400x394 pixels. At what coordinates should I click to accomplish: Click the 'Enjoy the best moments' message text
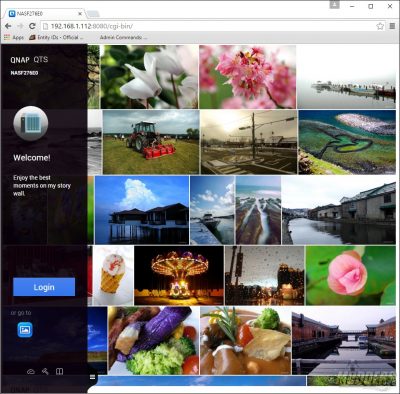tap(42, 185)
